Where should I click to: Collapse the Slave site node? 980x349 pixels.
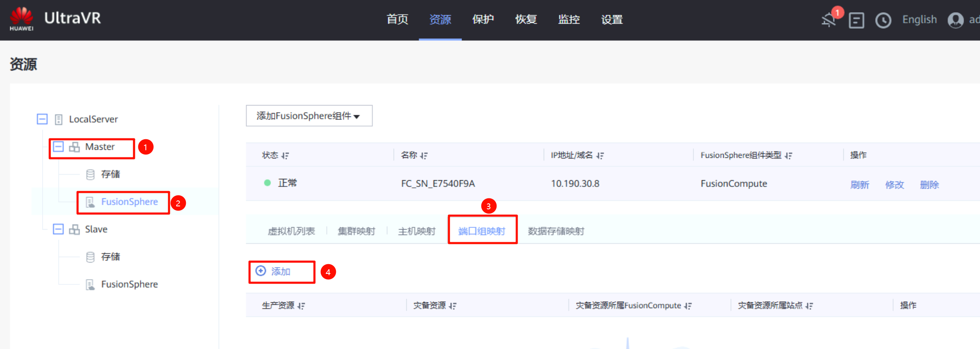click(58, 229)
